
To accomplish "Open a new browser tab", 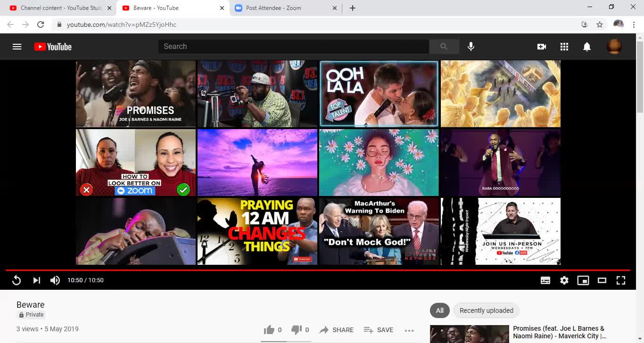I will [x=352, y=8].
